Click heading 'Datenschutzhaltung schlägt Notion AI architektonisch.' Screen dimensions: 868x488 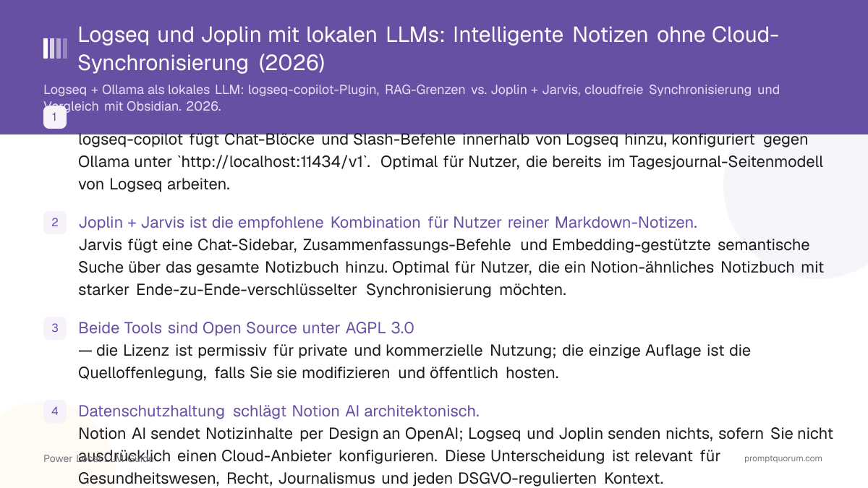tap(278, 411)
